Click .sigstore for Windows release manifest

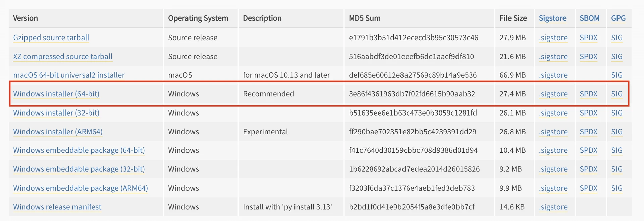[553, 207]
